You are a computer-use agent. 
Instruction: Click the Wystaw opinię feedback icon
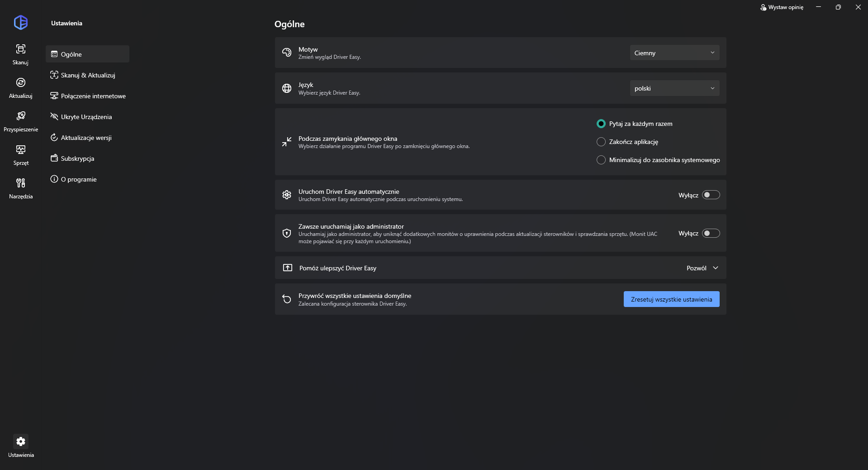(x=764, y=7)
